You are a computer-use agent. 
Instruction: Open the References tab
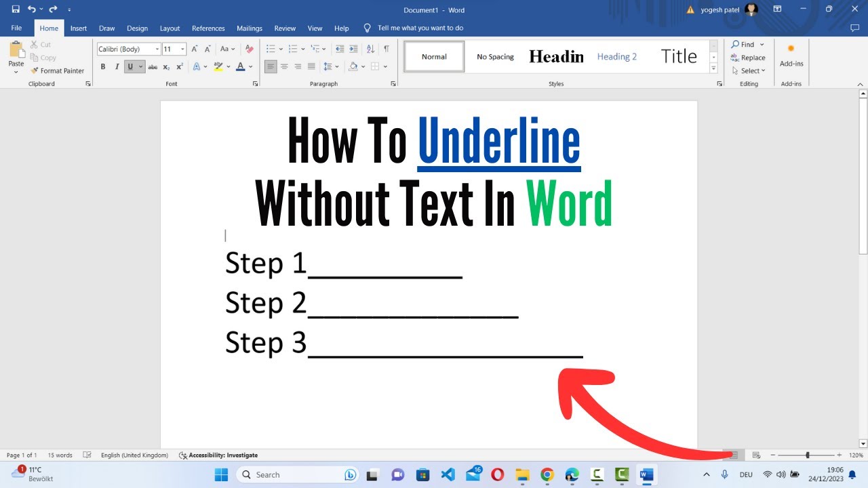pyautogui.click(x=208, y=28)
